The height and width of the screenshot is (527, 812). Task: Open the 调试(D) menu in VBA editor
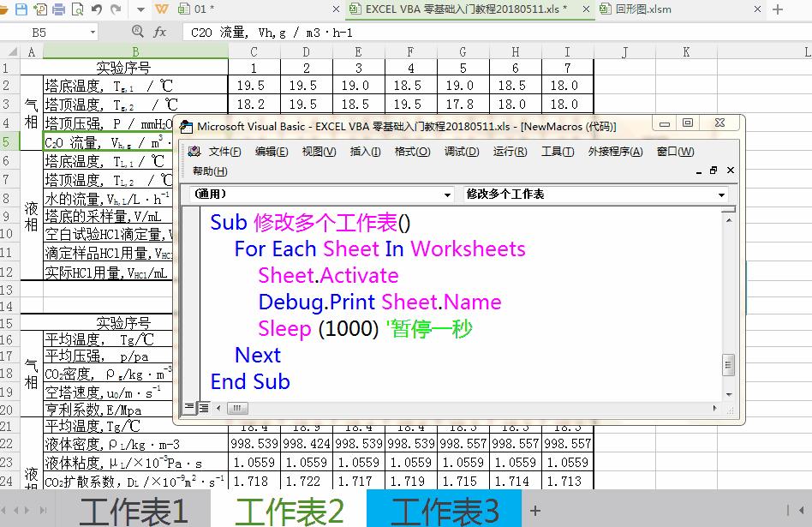[x=460, y=151]
